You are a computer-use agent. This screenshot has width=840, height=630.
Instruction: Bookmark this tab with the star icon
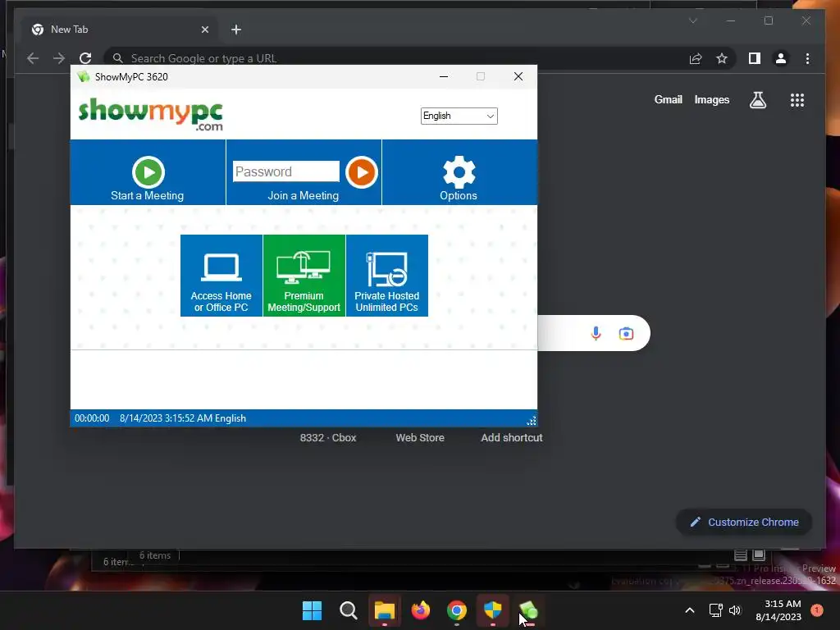pos(722,58)
